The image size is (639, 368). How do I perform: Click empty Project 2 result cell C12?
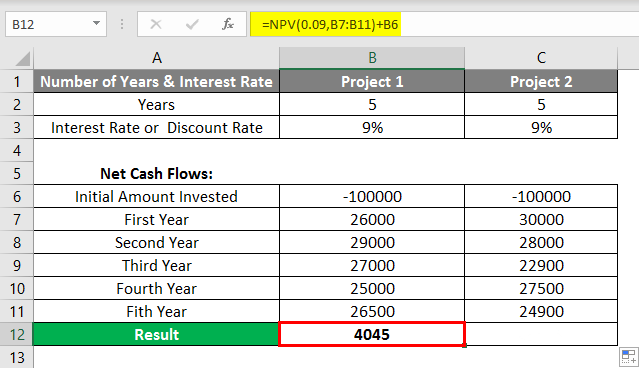tap(541, 335)
